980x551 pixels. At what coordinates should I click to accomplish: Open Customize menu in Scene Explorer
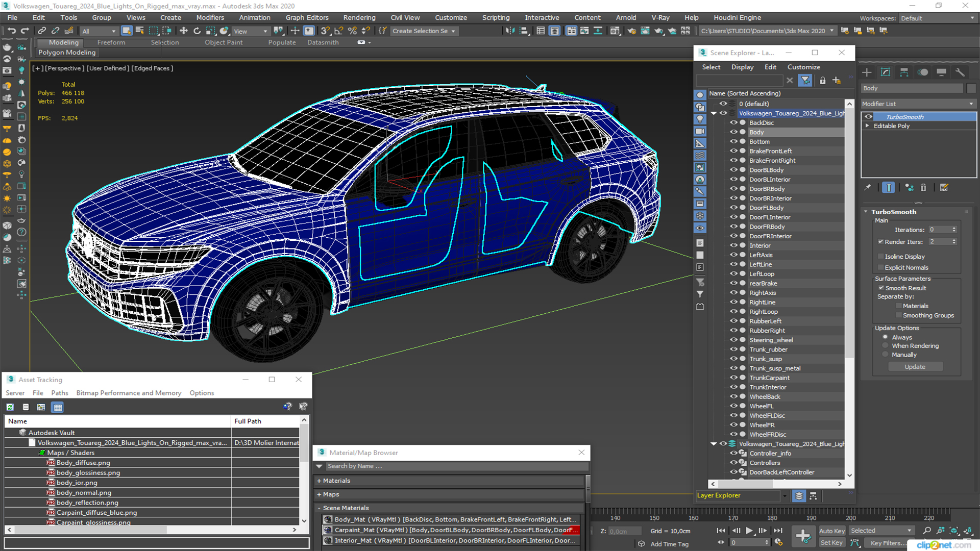pyautogui.click(x=803, y=67)
